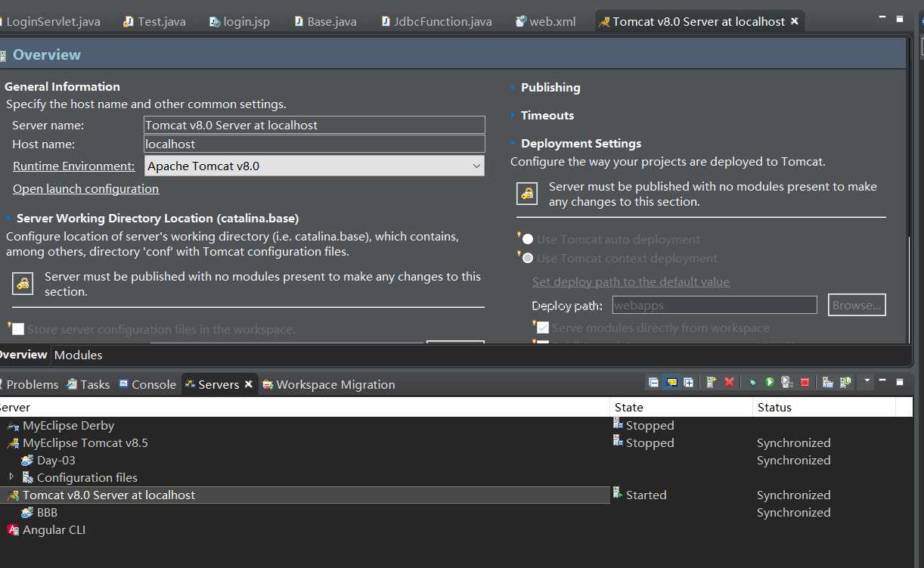Click red Stop server icon
Viewport: 924px width, 568px height.
(x=805, y=383)
